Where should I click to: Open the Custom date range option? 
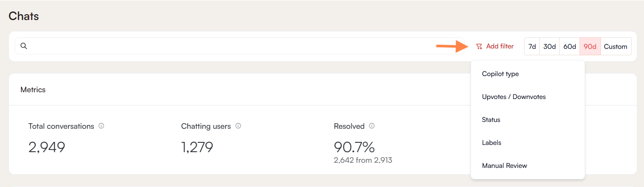pos(615,46)
